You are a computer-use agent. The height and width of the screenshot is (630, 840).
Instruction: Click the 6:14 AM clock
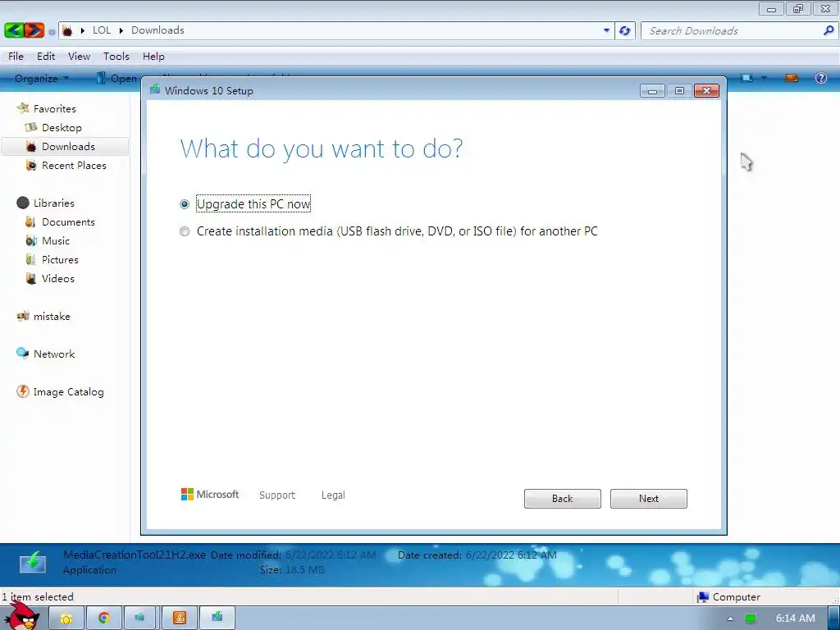pos(795,619)
